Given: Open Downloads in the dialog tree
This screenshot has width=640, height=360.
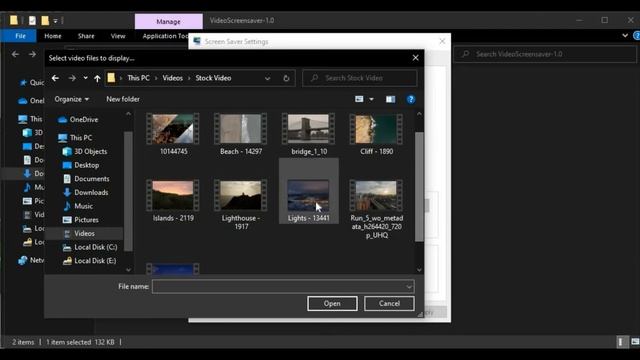Looking at the screenshot, I should click(x=85, y=193).
